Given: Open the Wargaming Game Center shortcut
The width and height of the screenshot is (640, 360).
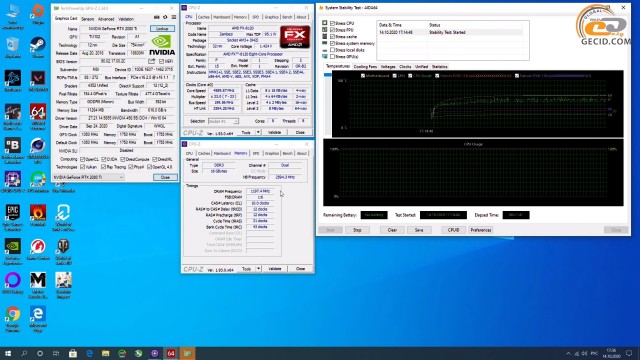Looking at the screenshot, I should tap(38, 249).
